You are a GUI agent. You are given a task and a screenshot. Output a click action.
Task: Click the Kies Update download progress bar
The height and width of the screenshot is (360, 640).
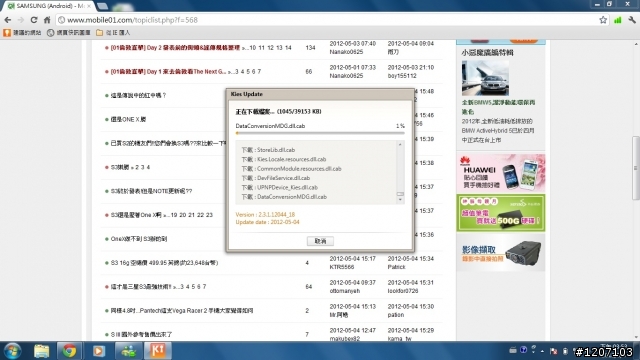pos(320,133)
